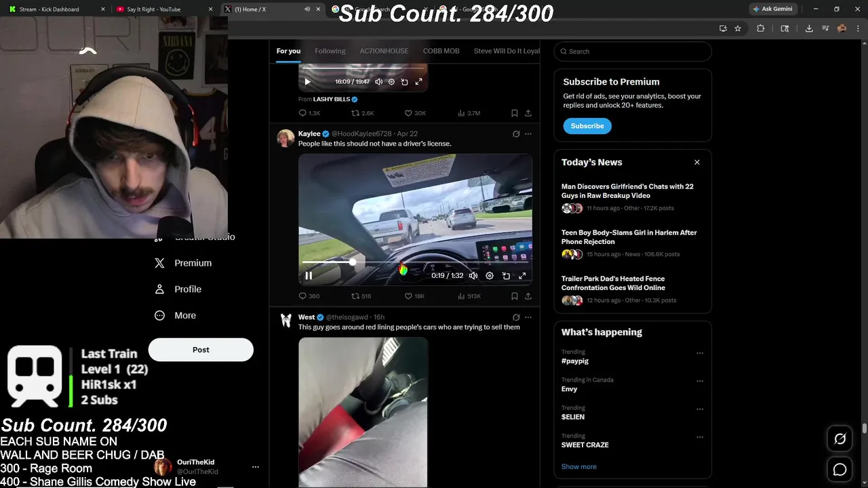Play West's red lining car video

click(363, 412)
